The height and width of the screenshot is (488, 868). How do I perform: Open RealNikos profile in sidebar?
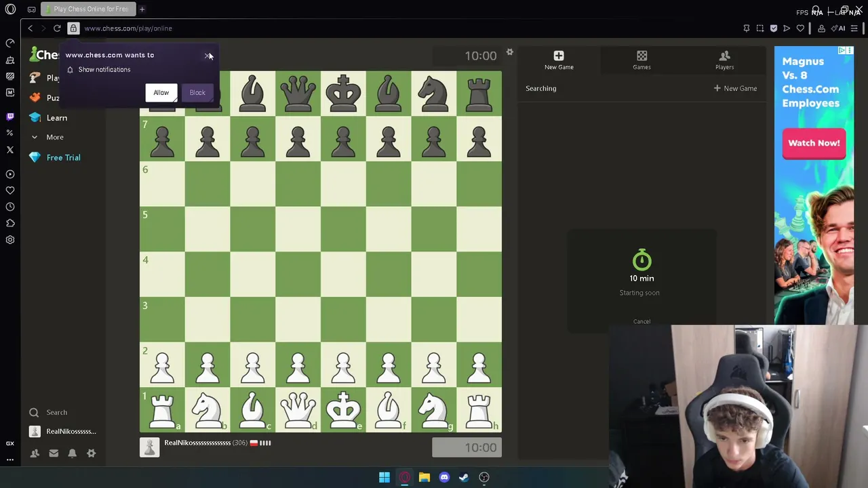coord(63,431)
